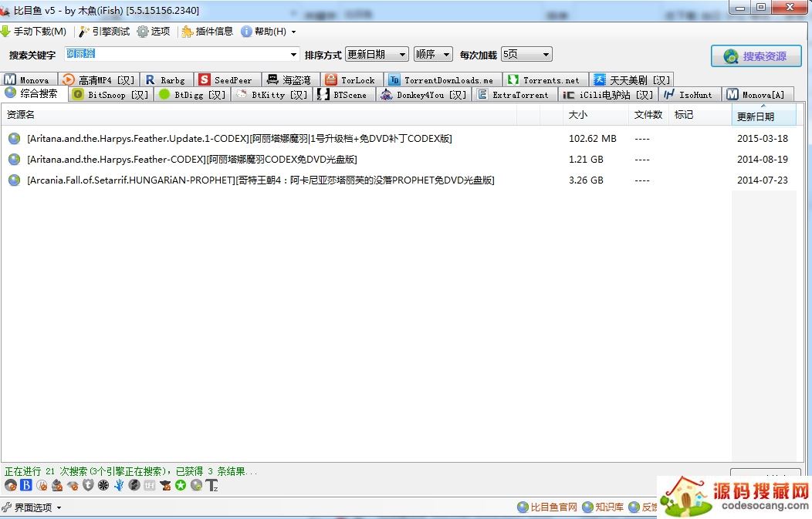This screenshot has width=812, height=519.
Task: Open 插件信息 from the toolbar
Action: tap(207, 32)
